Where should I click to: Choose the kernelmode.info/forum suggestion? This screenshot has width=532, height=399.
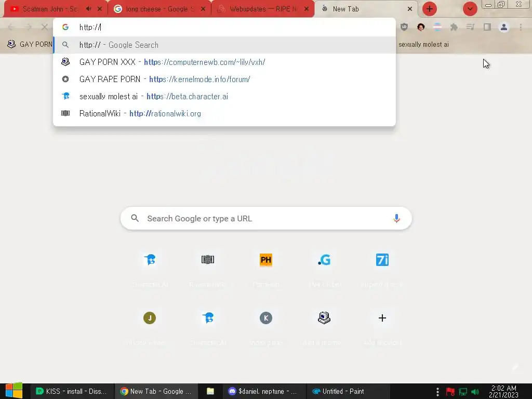(224, 79)
